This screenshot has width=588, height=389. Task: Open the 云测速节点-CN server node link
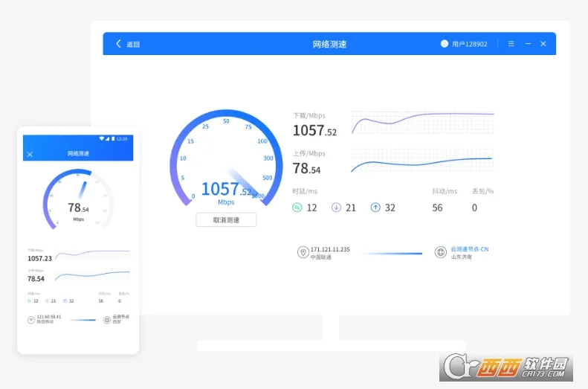pyautogui.click(x=470, y=249)
